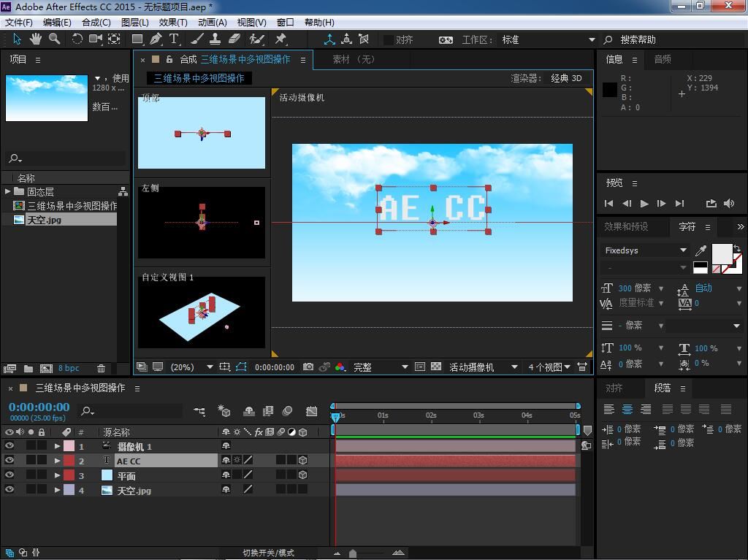The width and height of the screenshot is (748, 560).
Task: Click the timeline zoom slider handle
Action: click(x=353, y=553)
